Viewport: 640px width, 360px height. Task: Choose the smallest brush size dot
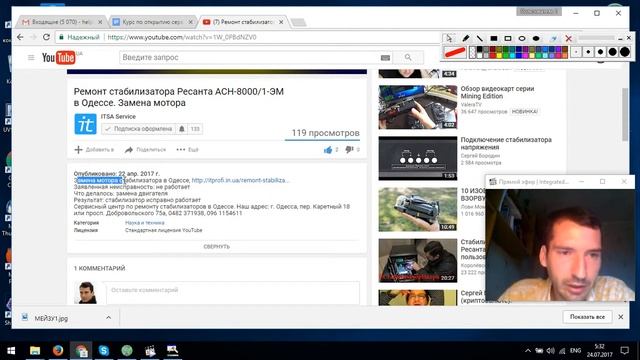576,52
